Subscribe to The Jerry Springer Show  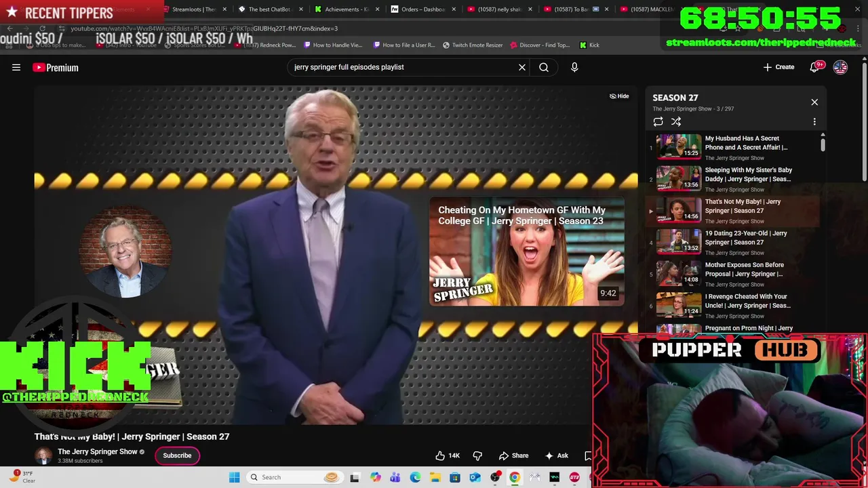[177, 455]
